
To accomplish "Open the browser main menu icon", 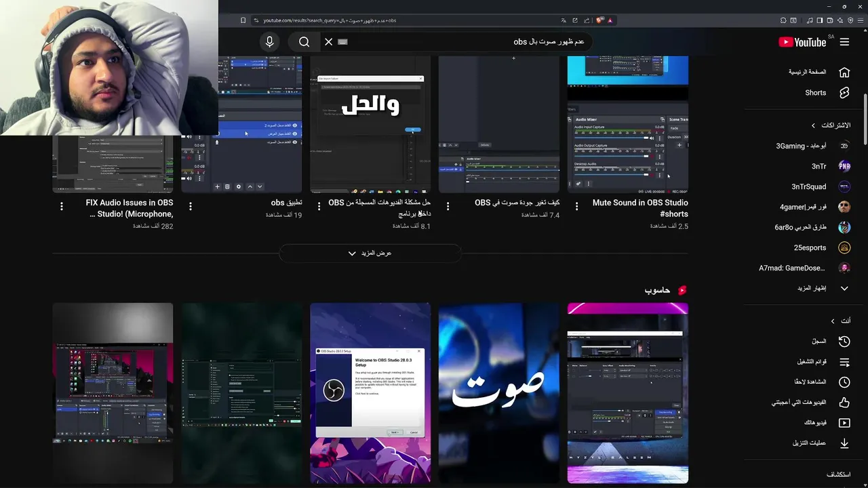I will tap(861, 20).
